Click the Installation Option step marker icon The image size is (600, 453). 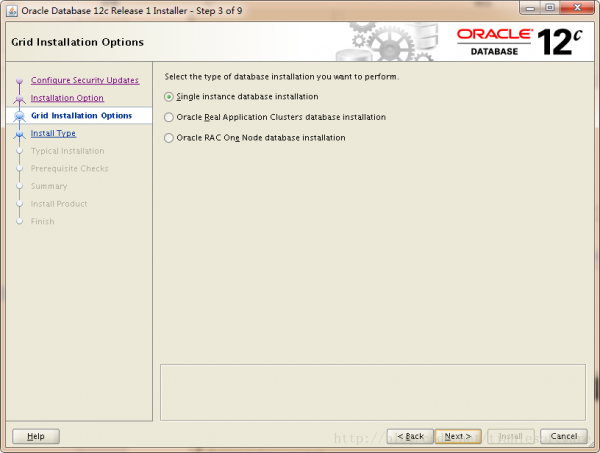pos(19,99)
